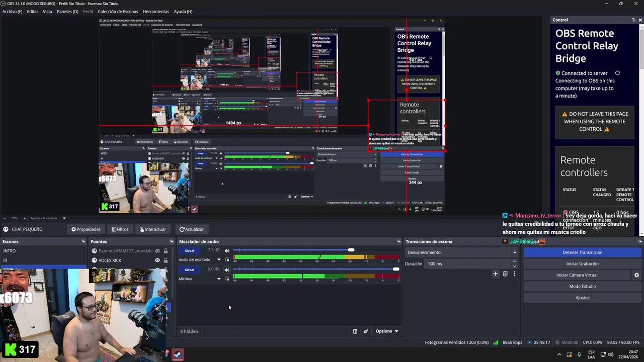Screen dimensions: 644x362
Task: Pop out the Control dock panel
Action: (x=633, y=20)
